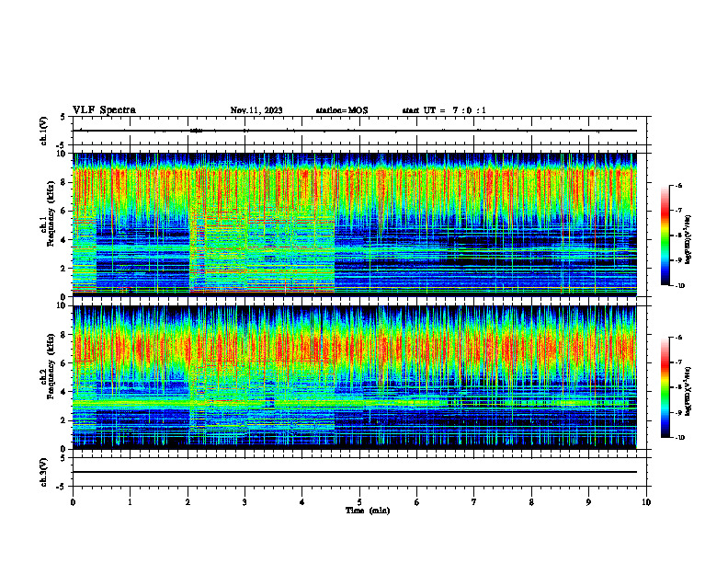Click tick label "7" on the Time axis
The width and height of the screenshot is (728, 563).
point(474,502)
